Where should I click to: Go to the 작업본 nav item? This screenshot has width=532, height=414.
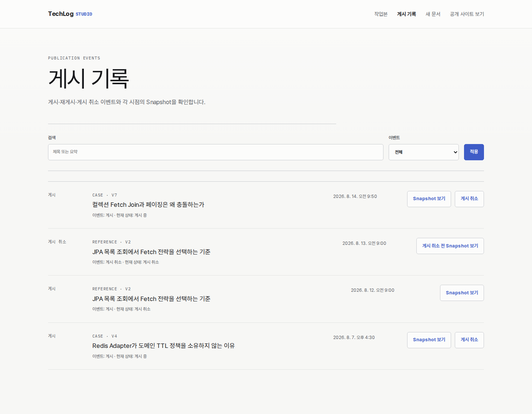click(x=381, y=14)
